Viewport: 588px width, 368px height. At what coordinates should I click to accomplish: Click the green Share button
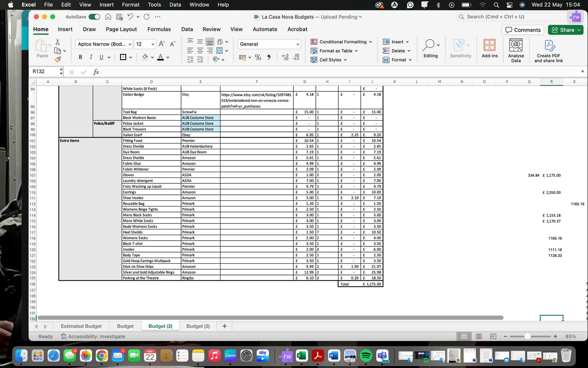point(566,30)
